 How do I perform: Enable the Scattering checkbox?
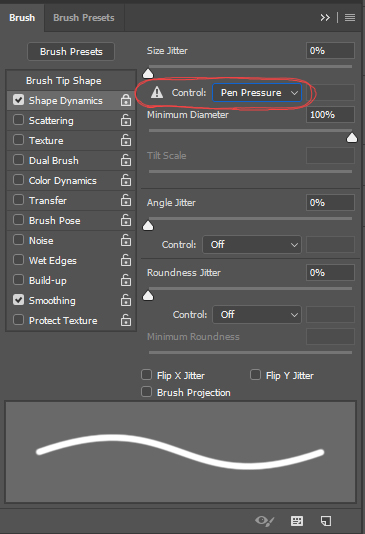18,120
